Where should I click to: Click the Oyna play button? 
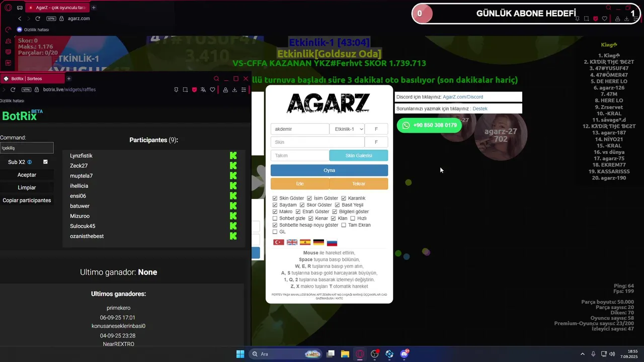point(329,170)
